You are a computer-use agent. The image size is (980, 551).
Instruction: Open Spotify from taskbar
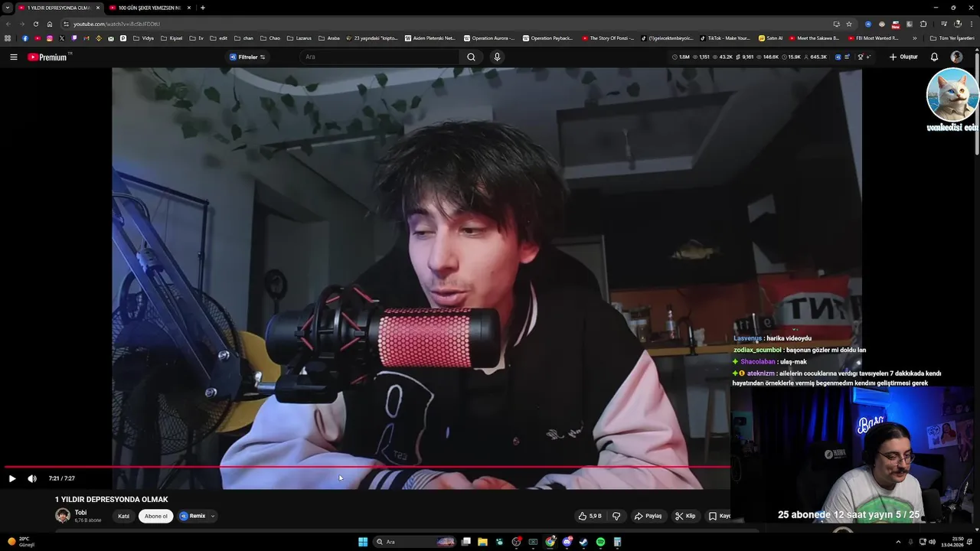(x=600, y=542)
